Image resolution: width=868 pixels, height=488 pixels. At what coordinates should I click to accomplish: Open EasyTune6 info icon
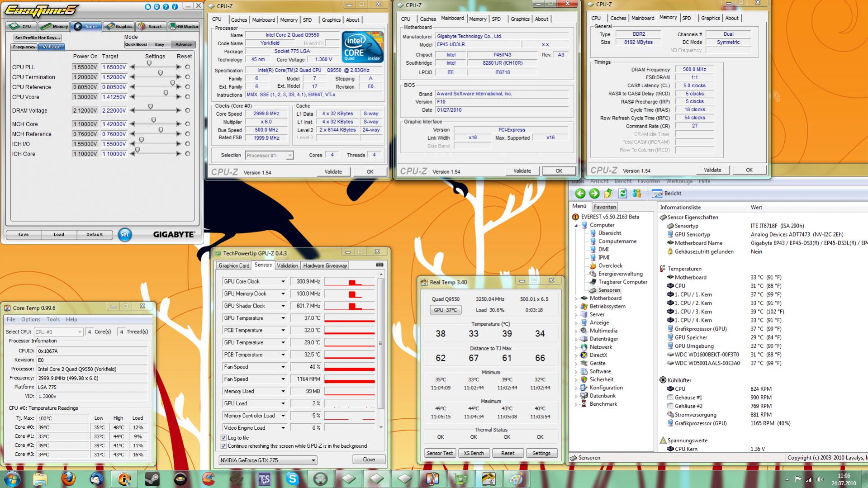175,7
